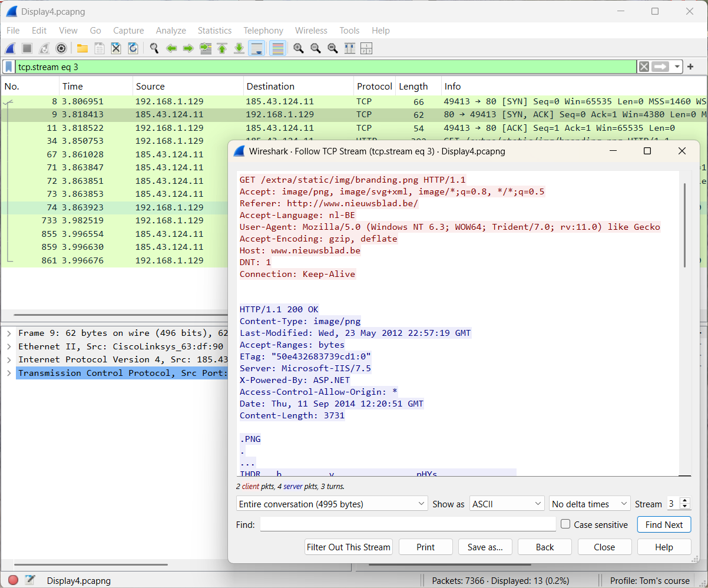Clear the display filter with X button
Screen dimensions: 708x588
pyautogui.click(x=644, y=67)
